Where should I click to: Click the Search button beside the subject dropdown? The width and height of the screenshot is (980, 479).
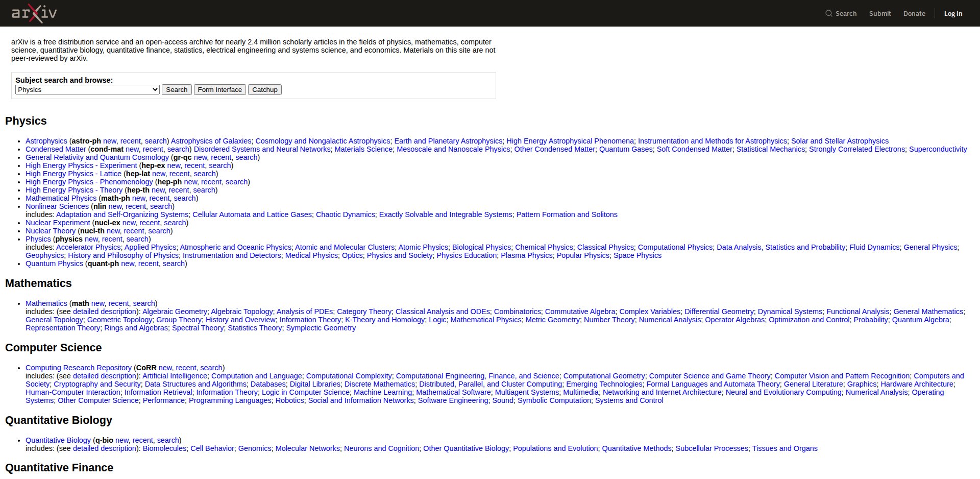click(177, 90)
